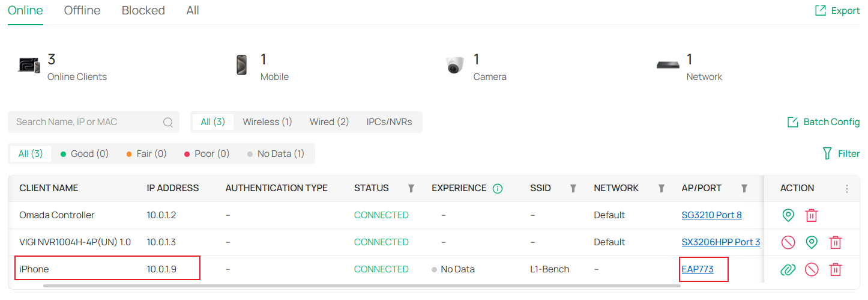This screenshot has width=868, height=300.
Task: Open the table column options menu
Action: click(847, 189)
